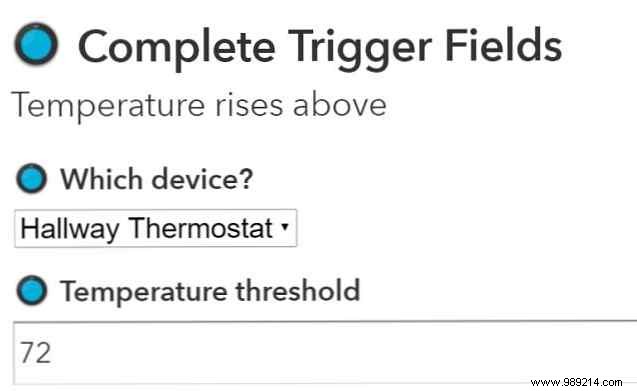Click the 72 value in the threshold box
Viewport: 637px width, 391px height.
coord(36,352)
